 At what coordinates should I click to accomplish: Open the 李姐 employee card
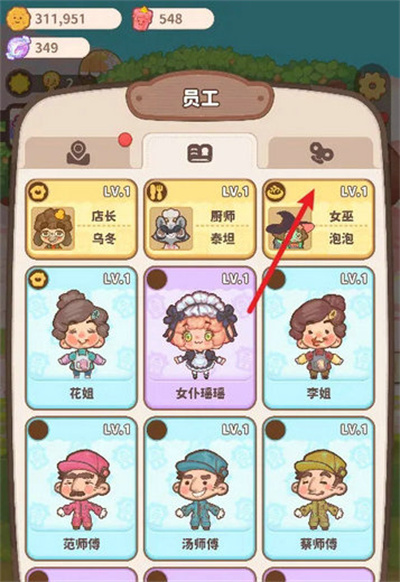click(x=318, y=338)
